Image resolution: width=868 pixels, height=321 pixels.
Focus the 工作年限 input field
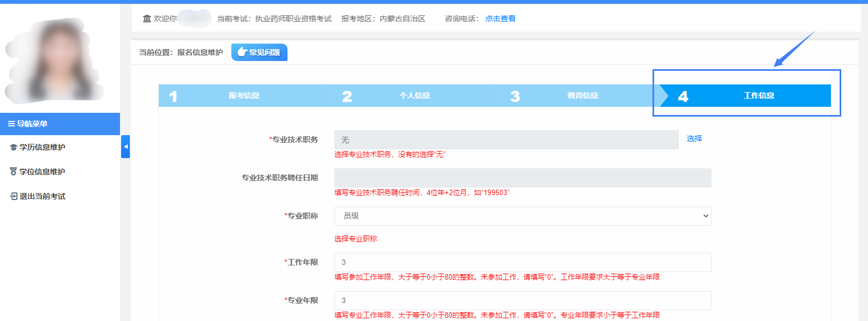[x=522, y=262]
